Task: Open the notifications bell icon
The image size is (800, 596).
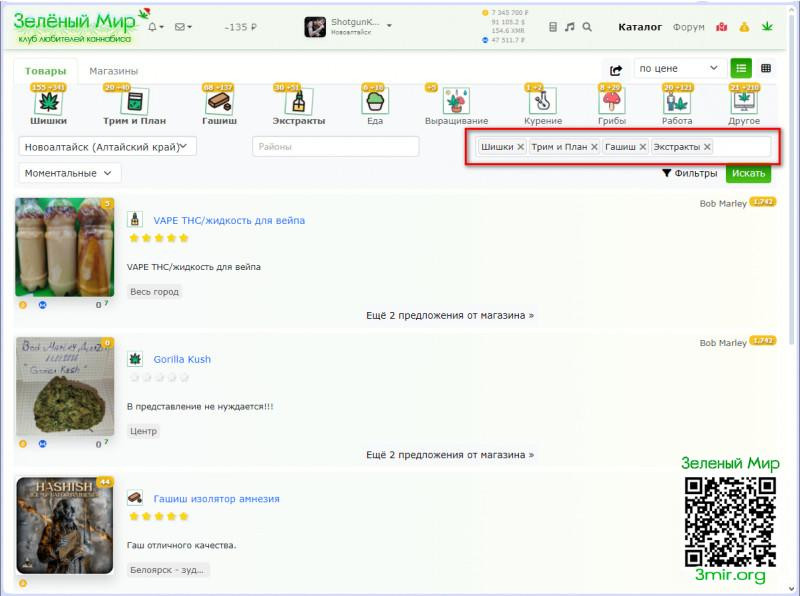Action: (x=153, y=27)
